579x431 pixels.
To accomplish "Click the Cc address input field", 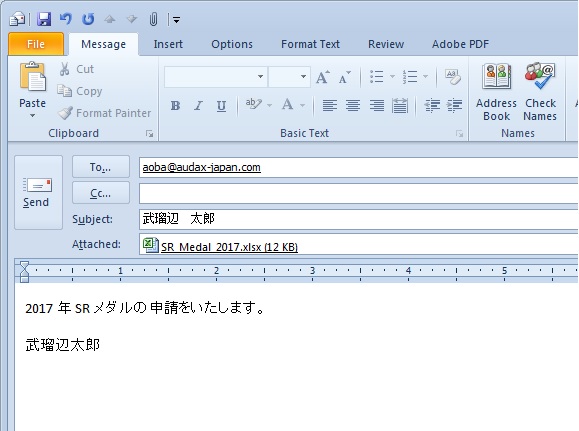I will click(x=358, y=194).
